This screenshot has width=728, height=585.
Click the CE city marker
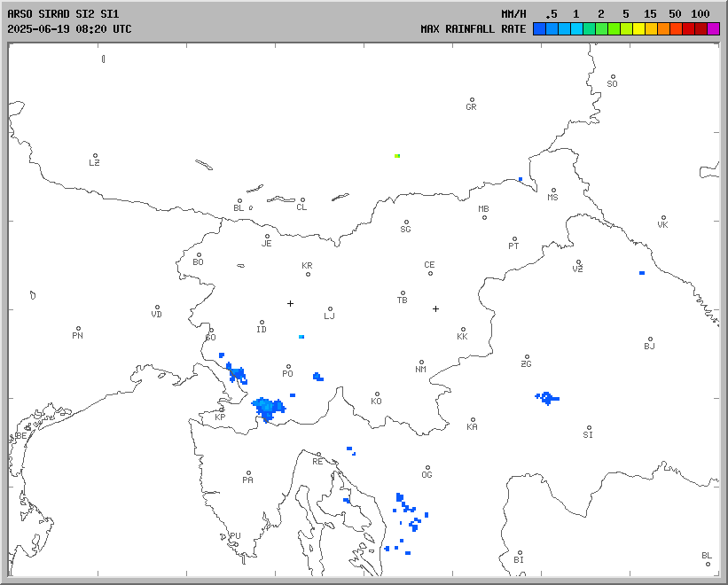[430, 273]
